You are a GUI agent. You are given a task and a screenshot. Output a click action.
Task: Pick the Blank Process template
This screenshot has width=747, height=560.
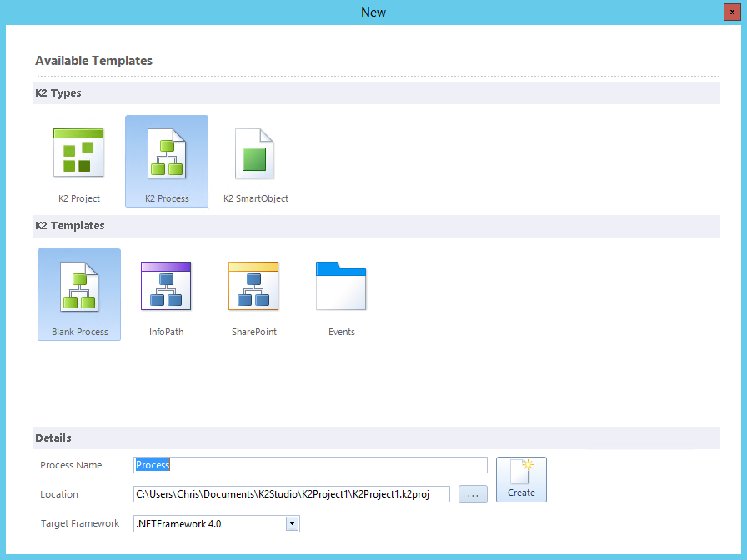click(x=79, y=295)
